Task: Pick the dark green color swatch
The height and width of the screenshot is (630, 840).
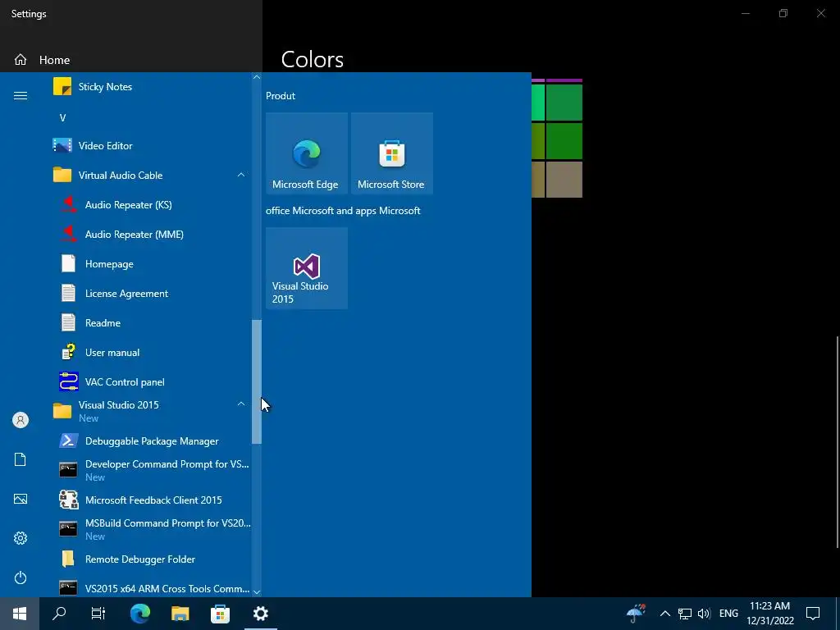Action: [x=564, y=141]
